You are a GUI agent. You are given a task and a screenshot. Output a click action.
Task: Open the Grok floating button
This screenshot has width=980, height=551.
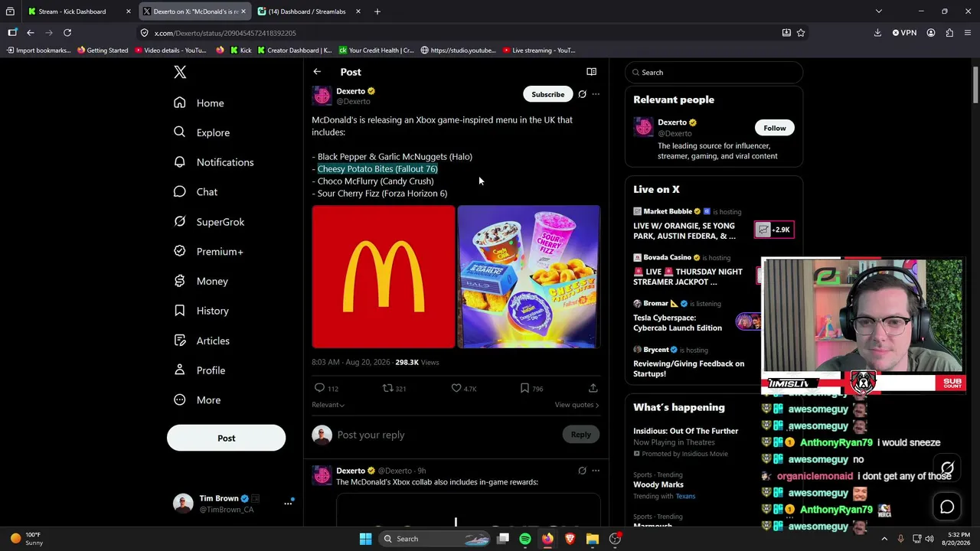pyautogui.click(x=947, y=468)
